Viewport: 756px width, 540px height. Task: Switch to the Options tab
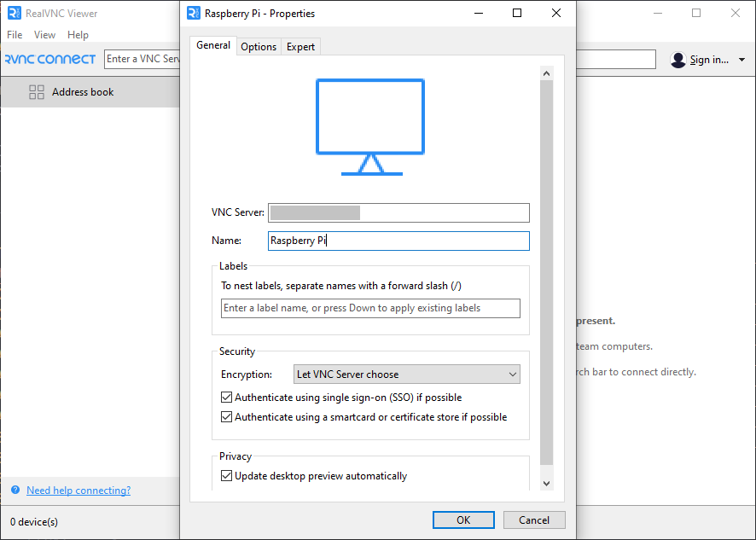[x=259, y=47]
